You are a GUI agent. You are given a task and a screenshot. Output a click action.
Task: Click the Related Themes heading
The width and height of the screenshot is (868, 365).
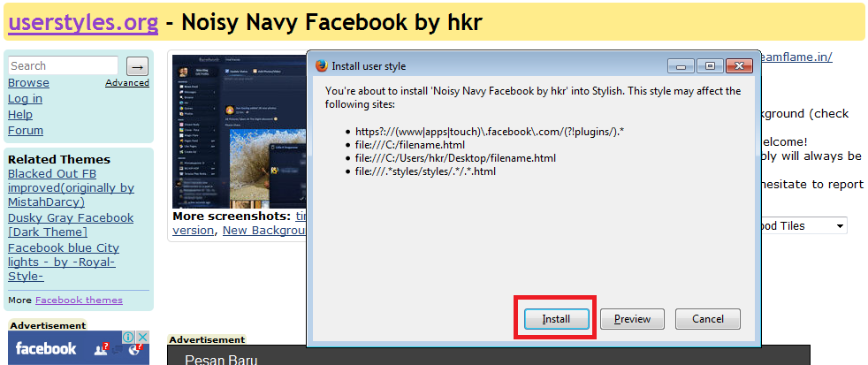point(59,159)
